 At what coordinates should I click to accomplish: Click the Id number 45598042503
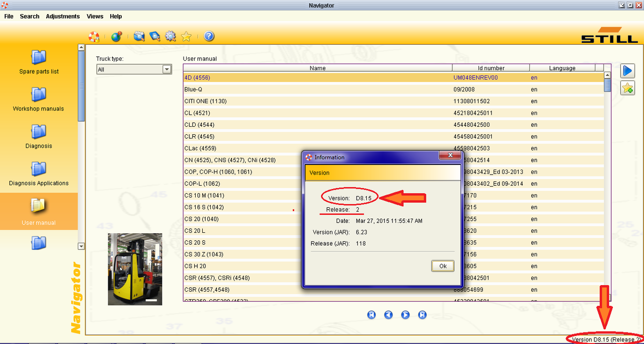point(471,148)
